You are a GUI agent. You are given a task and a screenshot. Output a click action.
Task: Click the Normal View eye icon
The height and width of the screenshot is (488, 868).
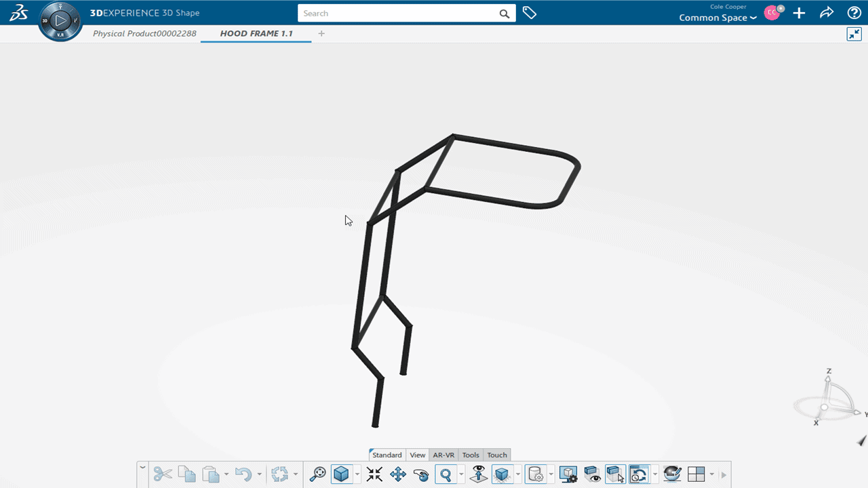click(x=479, y=474)
